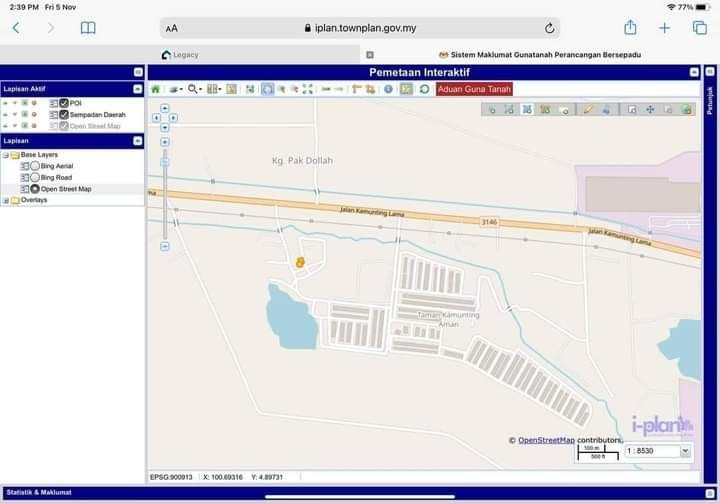The width and height of the screenshot is (720, 503).
Task: Choose Bing Road base layer radio button
Action: (x=35, y=177)
